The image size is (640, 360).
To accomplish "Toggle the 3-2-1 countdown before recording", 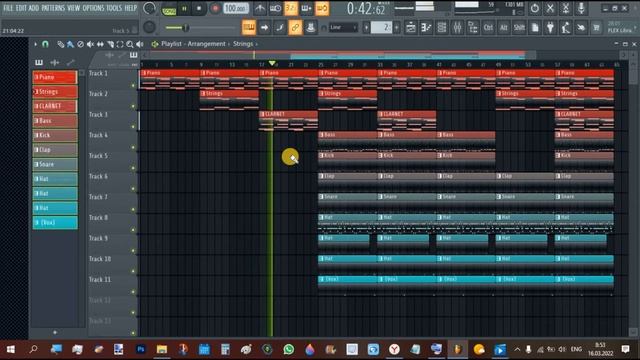I will point(291,8).
